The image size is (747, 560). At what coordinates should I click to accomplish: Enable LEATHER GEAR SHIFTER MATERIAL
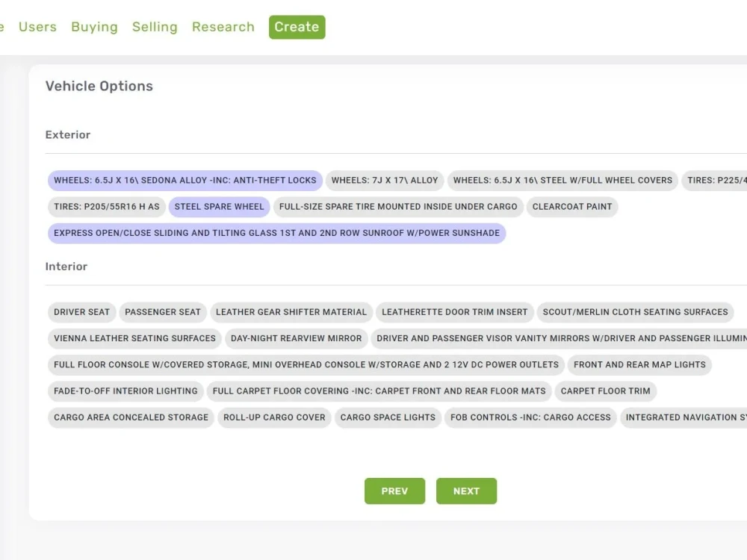coord(291,312)
